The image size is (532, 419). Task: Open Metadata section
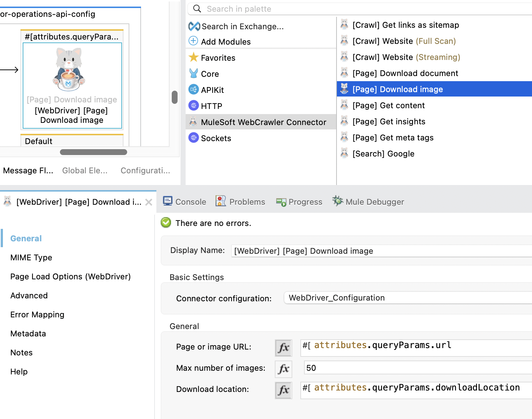pyautogui.click(x=28, y=333)
